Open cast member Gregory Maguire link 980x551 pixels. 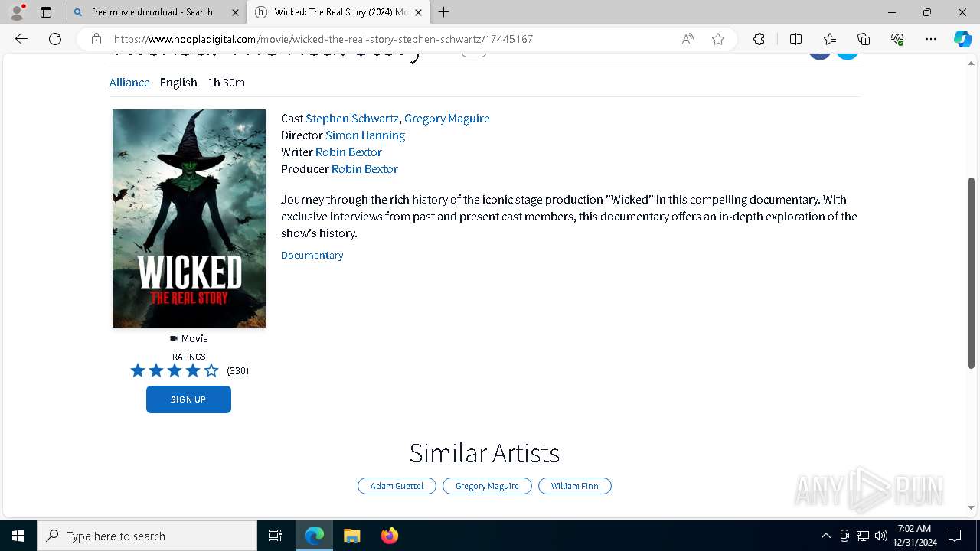(447, 119)
